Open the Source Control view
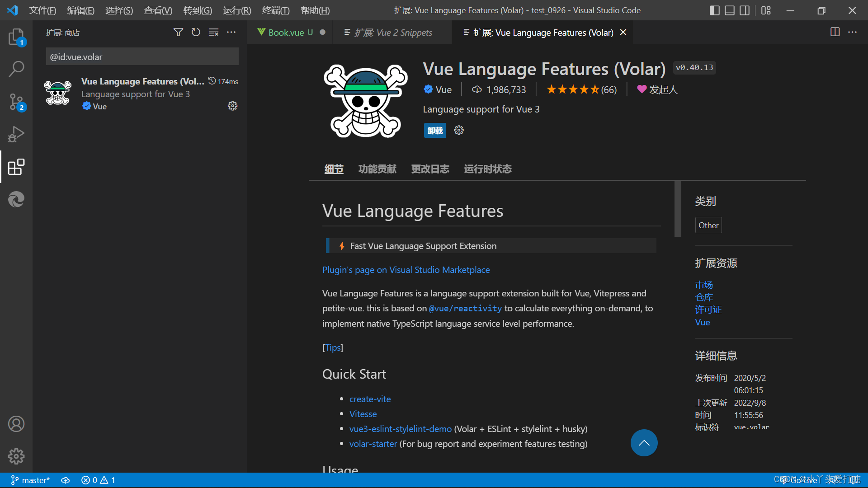Viewport: 868px width, 488px height. (x=16, y=102)
